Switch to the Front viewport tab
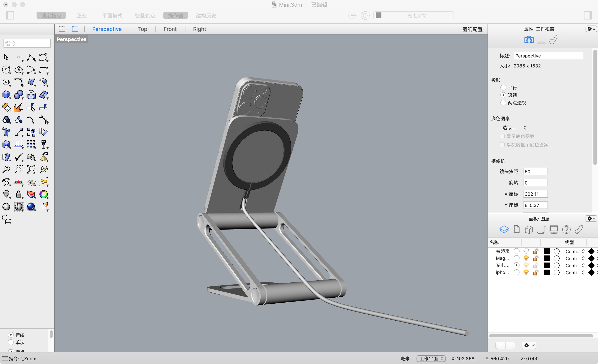The height and width of the screenshot is (364, 598). pos(170,29)
